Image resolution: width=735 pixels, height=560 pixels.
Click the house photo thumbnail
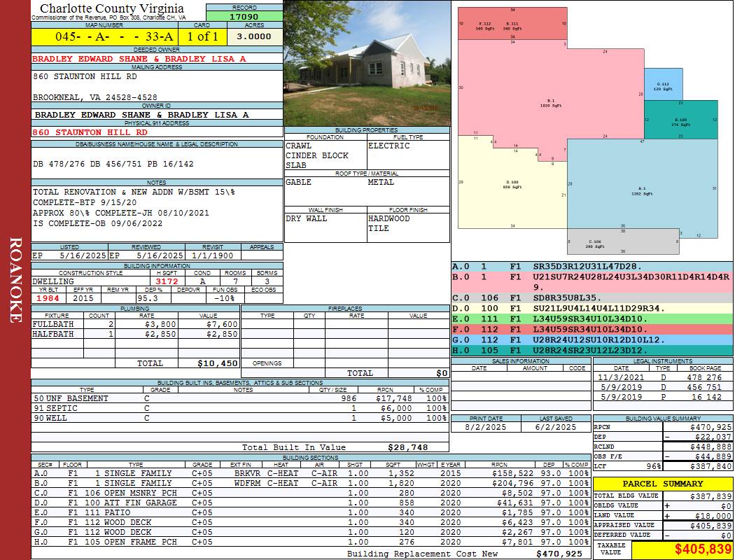click(367, 63)
